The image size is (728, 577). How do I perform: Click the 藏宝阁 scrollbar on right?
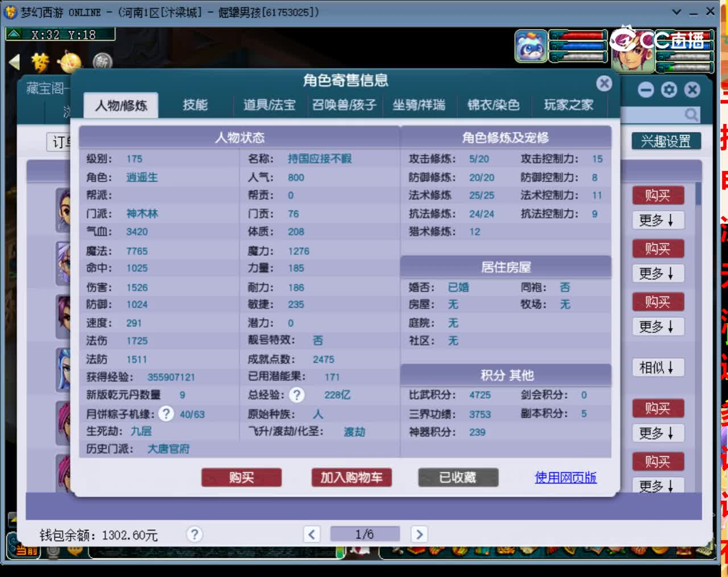point(698,193)
